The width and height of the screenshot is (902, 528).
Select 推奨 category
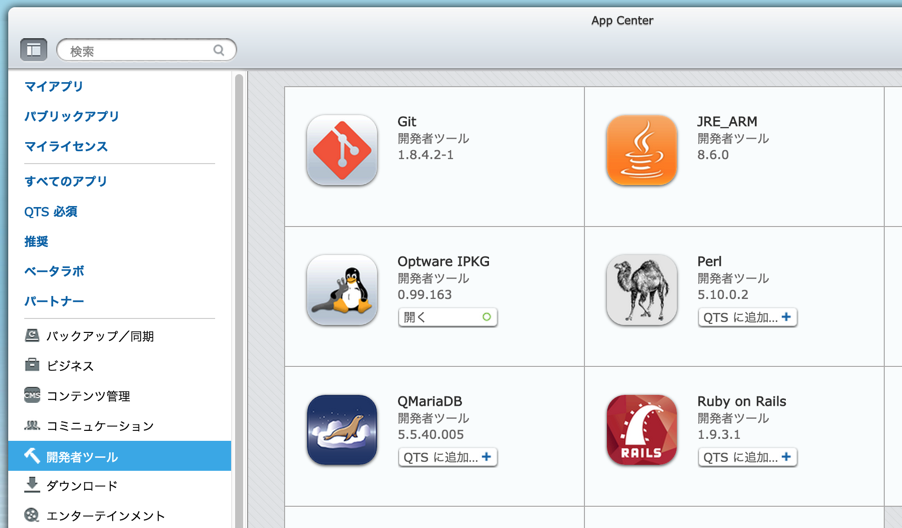[36, 242]
